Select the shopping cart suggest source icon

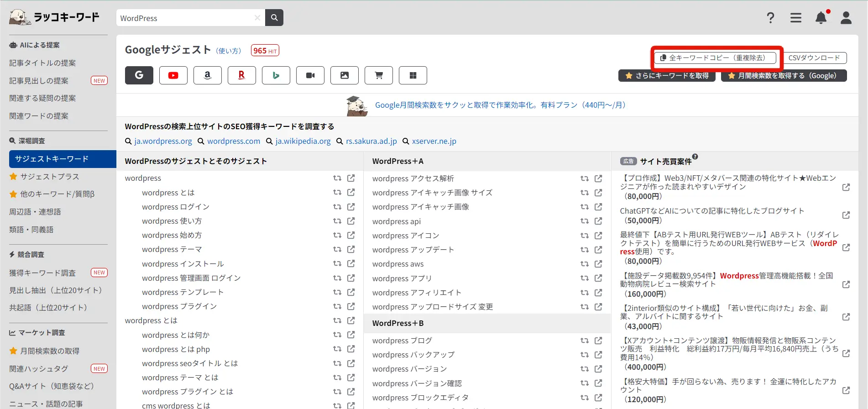coord(379,75)
